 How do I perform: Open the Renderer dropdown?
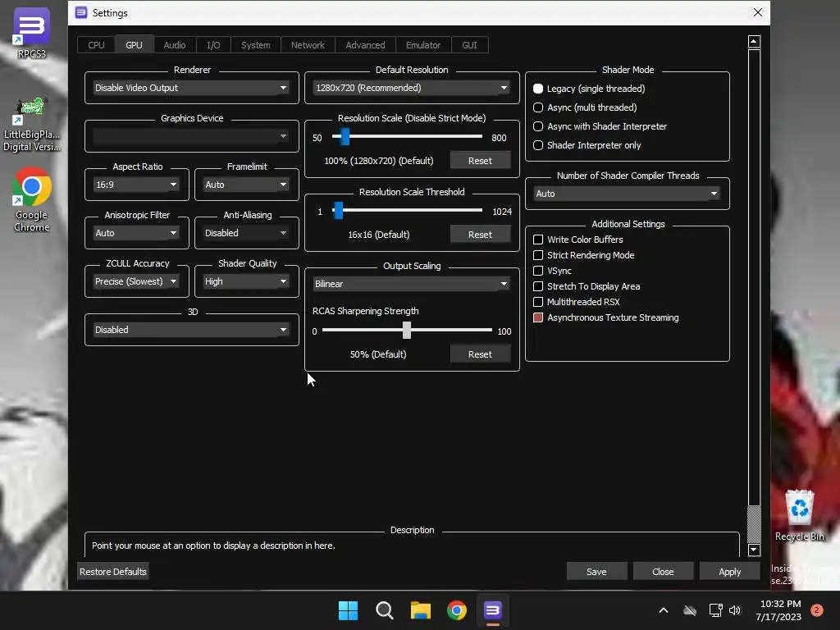pyautogui.click(x=191, y=88)
